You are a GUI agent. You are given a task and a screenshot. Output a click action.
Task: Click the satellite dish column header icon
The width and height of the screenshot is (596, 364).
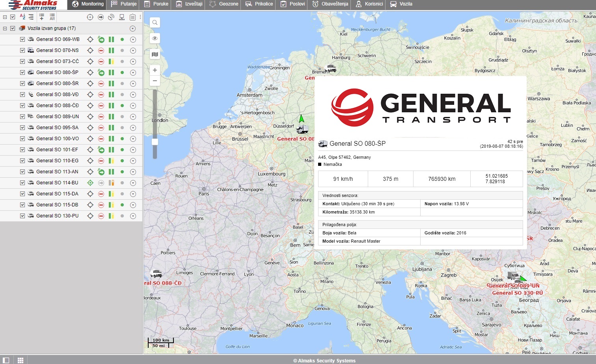pos(111,17)
